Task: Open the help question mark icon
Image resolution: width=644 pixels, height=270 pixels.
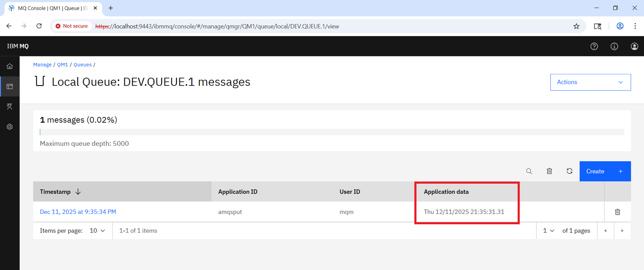Action: [x=594, y=47]
